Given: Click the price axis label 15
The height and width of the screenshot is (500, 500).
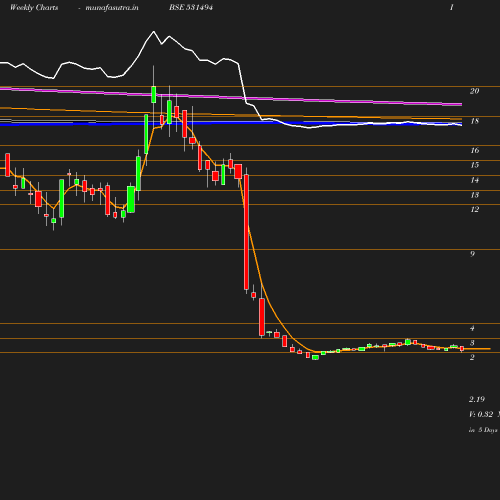Looking at the screenshot, I should tap(475, 165).
